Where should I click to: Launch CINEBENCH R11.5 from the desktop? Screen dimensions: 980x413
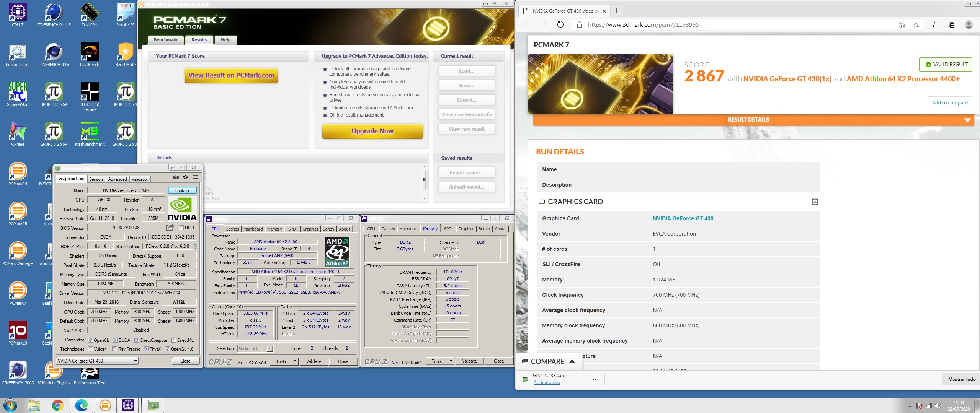coord(54,15)
